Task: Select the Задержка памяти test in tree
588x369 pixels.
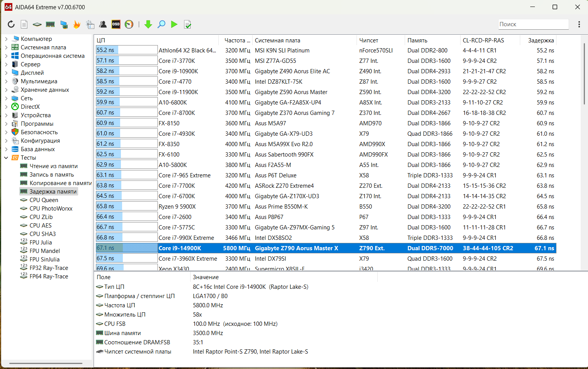Action: 53,192
